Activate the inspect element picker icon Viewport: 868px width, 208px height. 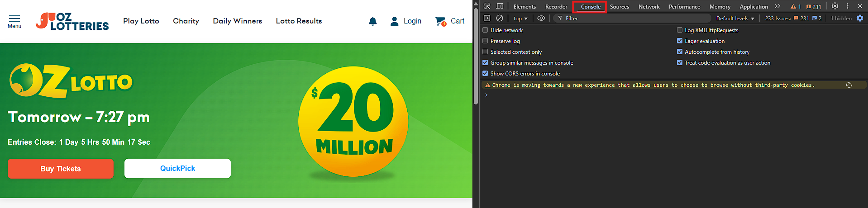tap(487, 6)
